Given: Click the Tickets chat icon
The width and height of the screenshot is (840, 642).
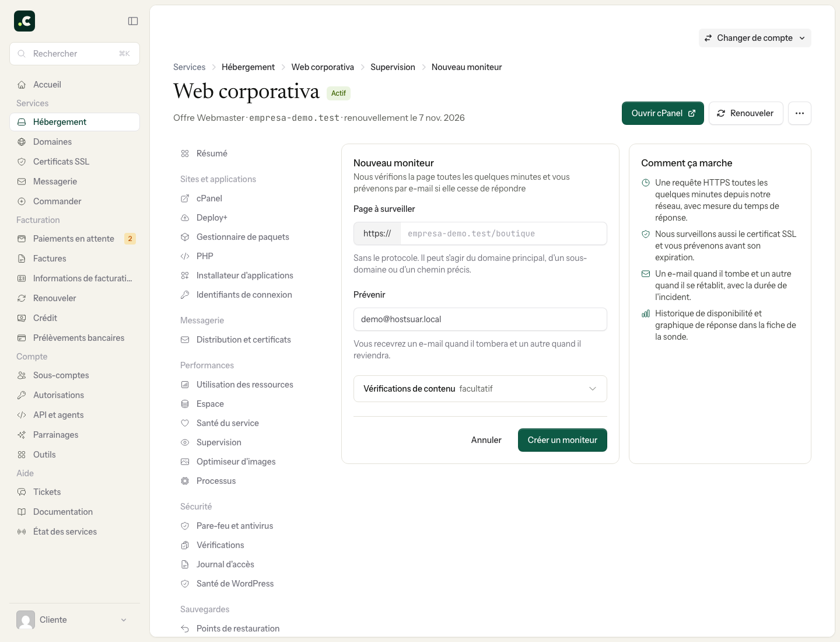Looking at the screenshot, I should (22, 492).
